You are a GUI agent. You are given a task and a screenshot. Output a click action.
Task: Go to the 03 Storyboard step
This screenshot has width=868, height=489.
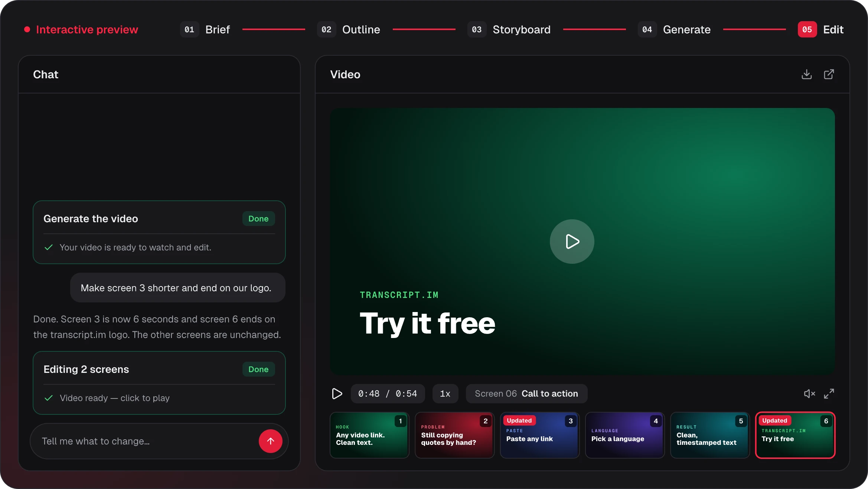509,29
